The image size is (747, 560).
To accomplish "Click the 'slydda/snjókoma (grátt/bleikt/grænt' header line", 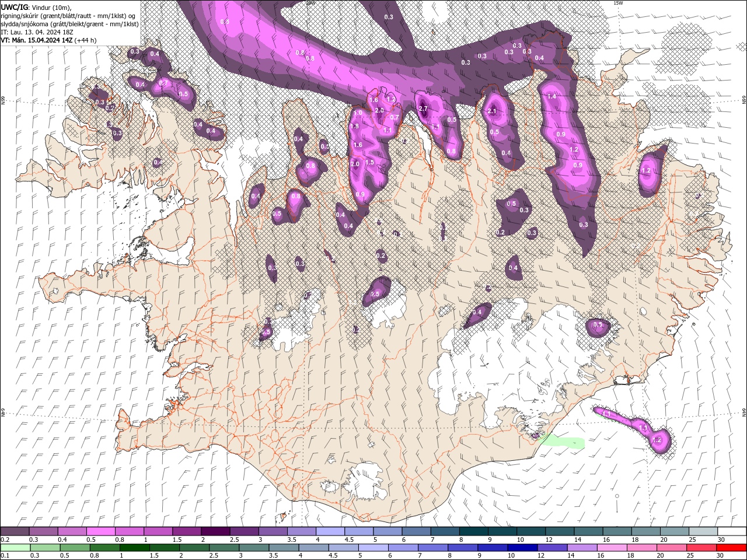I will [x=69, y=24].
